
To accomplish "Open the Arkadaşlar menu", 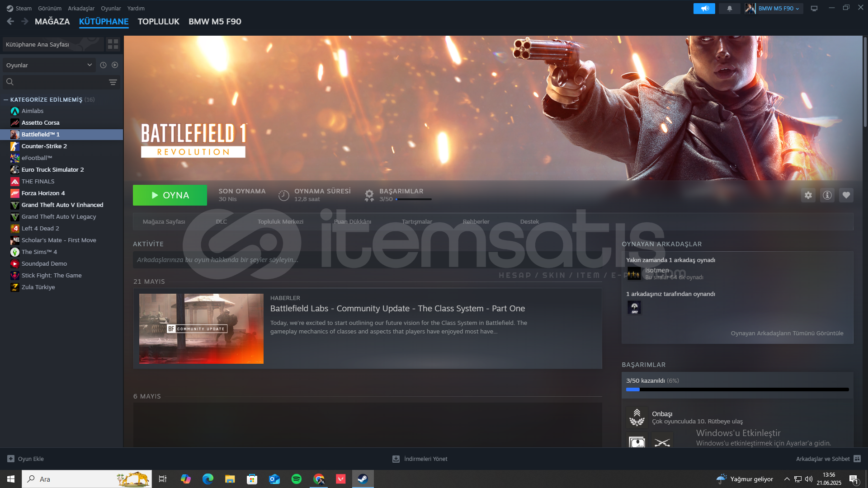I will coord(81,9).
